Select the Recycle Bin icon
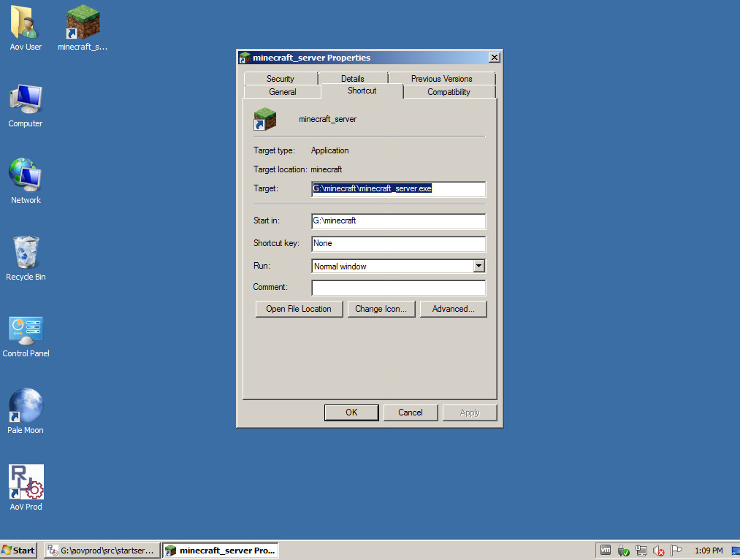The height and width of the screenshot is (560, 740). pos(26,258)
